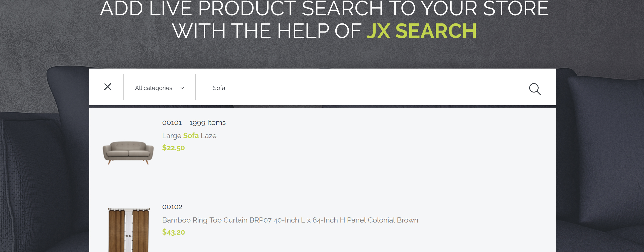Click the word Laze in sofa title

(x=209, y=136)
